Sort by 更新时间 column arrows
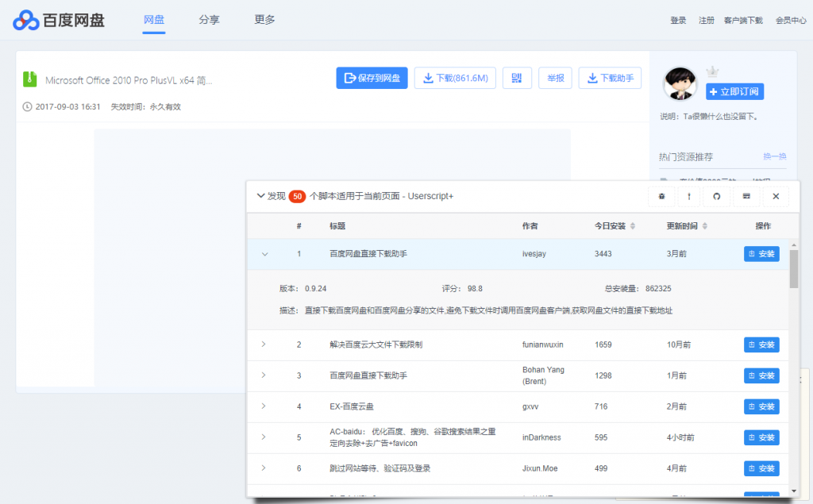813x504 pixels. pyautogui.click(x=705, y=226)
